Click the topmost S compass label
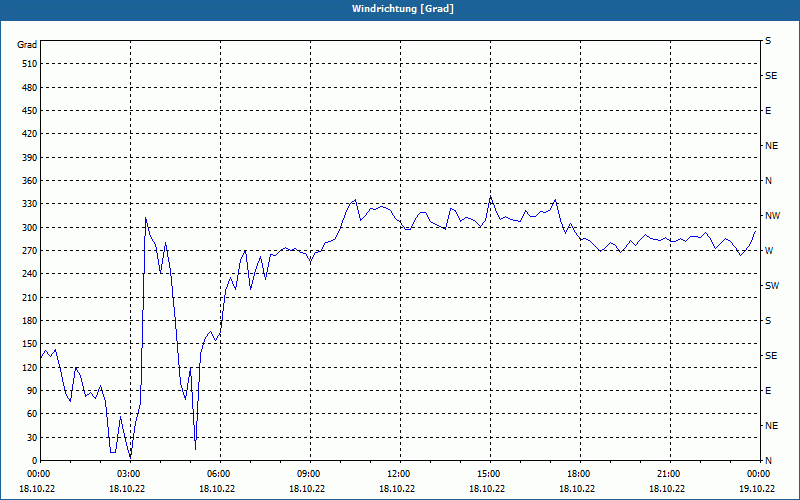This screenshot has width=800, height=500. (x=768, y=41)
